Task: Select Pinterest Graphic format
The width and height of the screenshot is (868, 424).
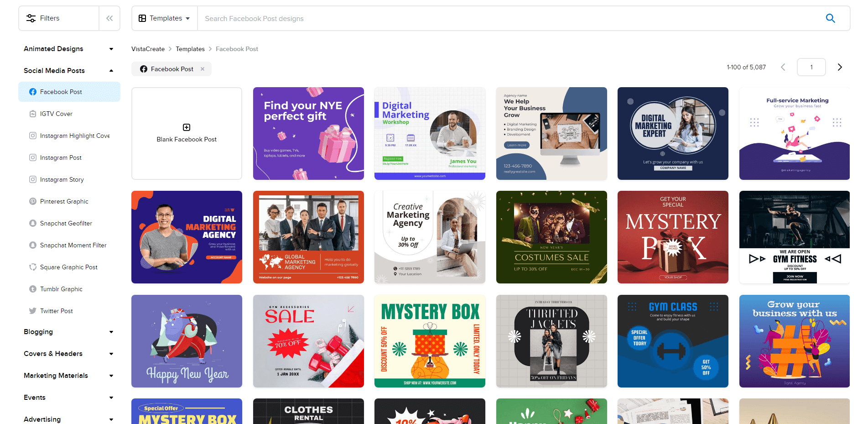Action: click(x=69, y=201)
